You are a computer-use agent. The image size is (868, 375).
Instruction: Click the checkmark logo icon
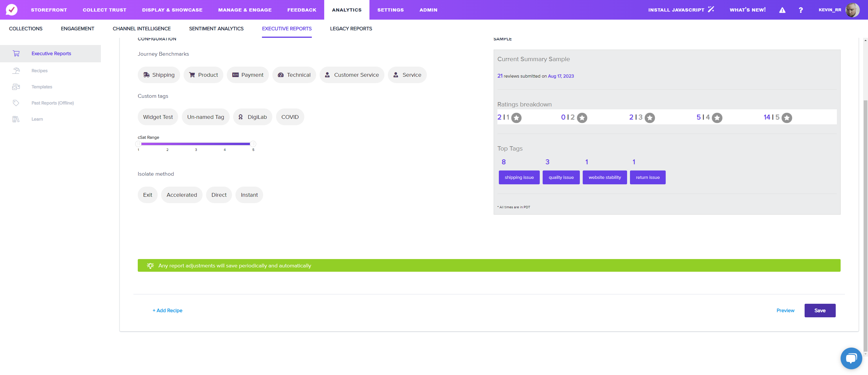pos(12,10)
